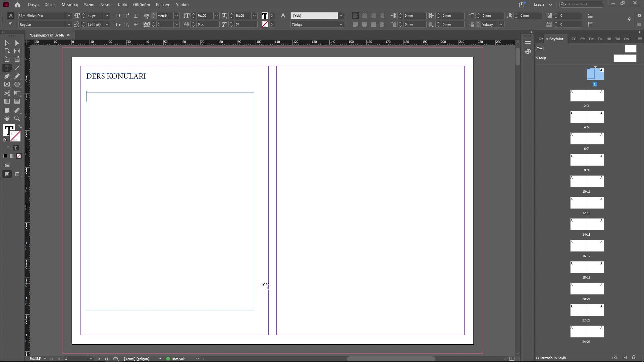Select the Gap tool
The height and width of the screenshot is (362, 644).
17,51
